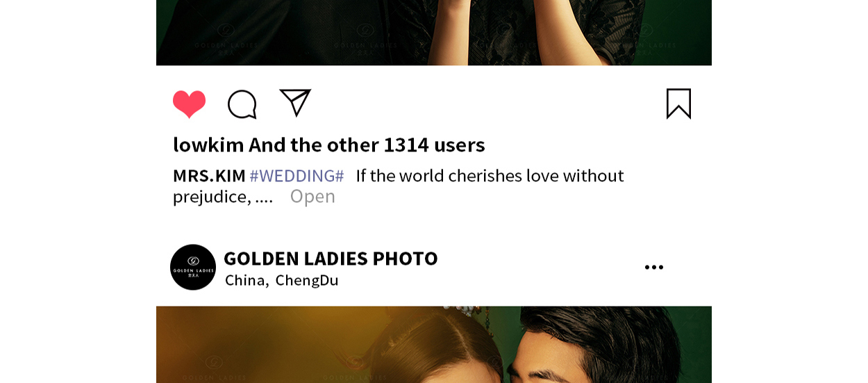Click the truncated 'prejudice, ....' caption line

coord(223,197)
